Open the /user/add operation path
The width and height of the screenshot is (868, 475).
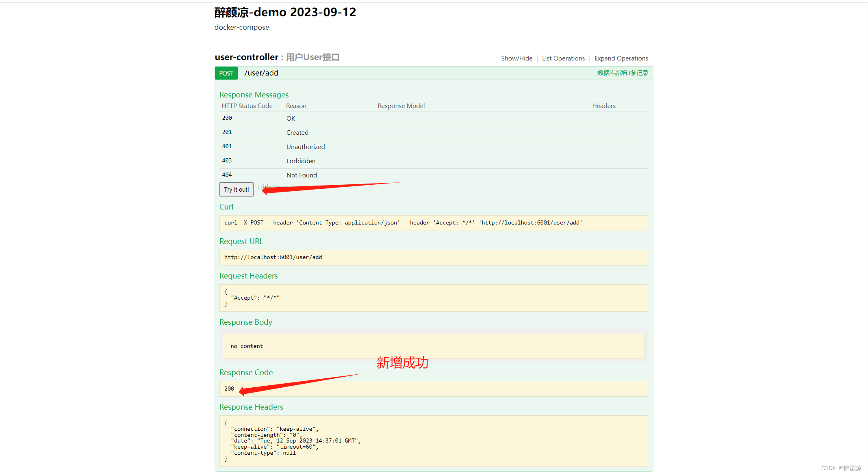[x=261, y=73]
